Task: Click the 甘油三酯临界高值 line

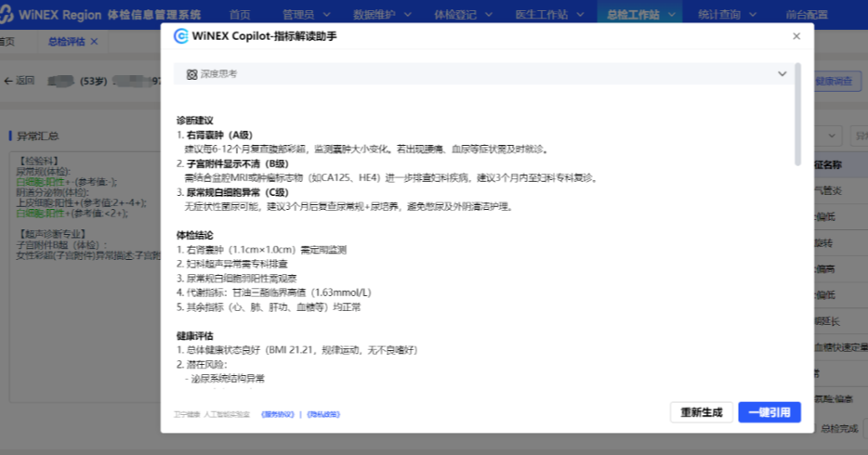Action: click(274, 292)
